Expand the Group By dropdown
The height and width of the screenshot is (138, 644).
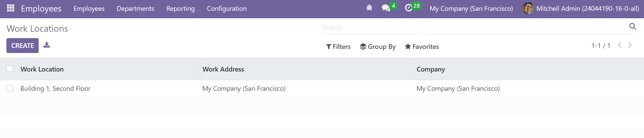point(378,47)
